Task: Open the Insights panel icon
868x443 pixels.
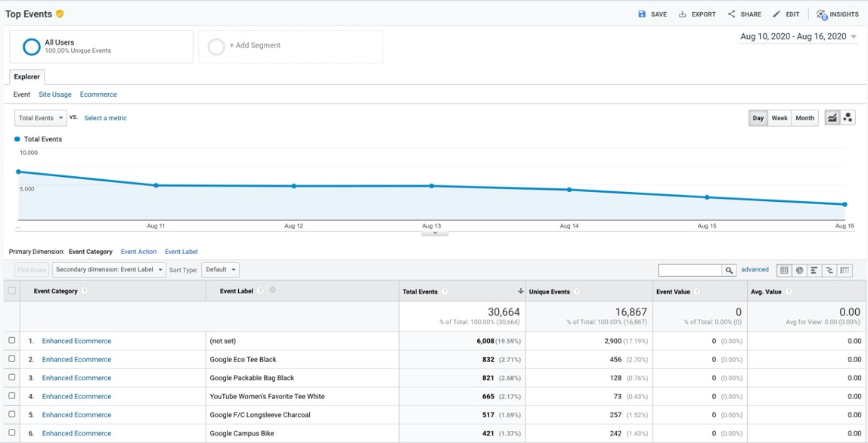Action: point(821,14)
